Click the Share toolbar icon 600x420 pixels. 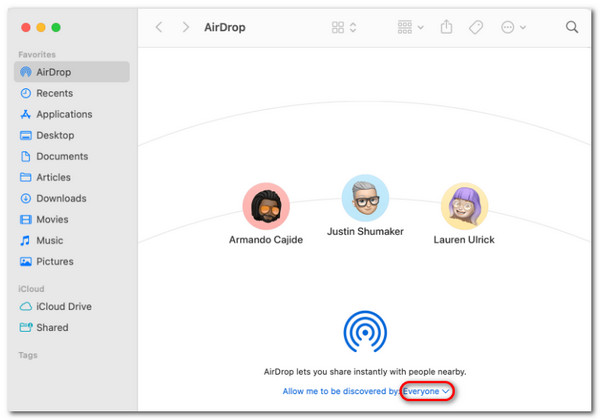tap(446, 27)
